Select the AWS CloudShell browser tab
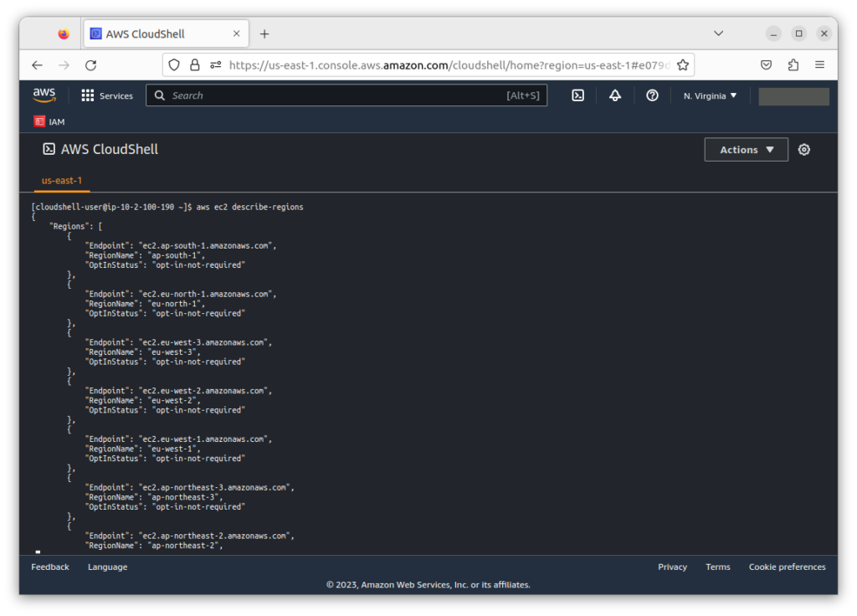857x616 pixels. pyautogui.click(x=166, y=33)
